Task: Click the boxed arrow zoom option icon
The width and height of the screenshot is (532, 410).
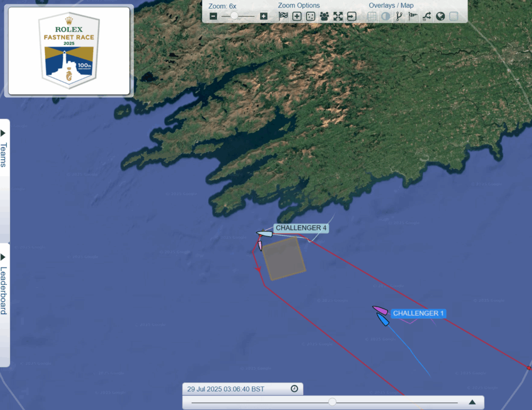Action: click(x=352, y=16)
